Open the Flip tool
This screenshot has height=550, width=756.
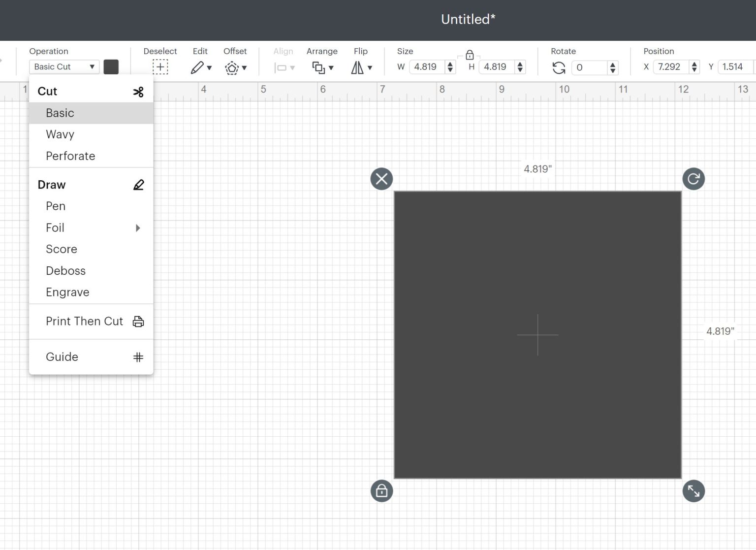coord(357,67)
